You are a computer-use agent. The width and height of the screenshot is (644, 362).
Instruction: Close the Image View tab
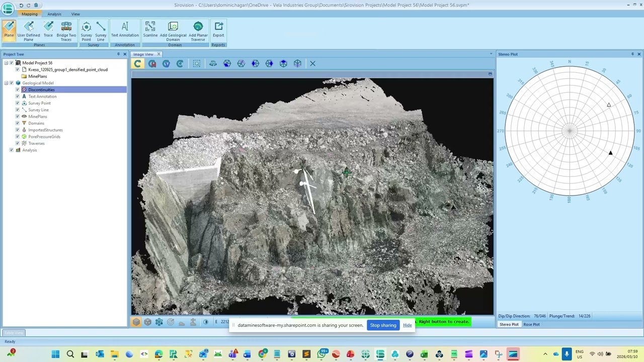[158, 54]
